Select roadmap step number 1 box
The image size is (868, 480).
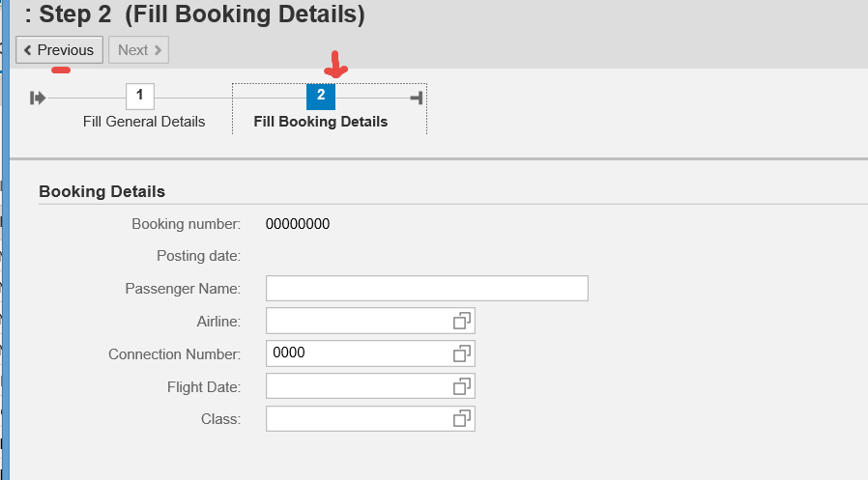click(x=140, y=97)
